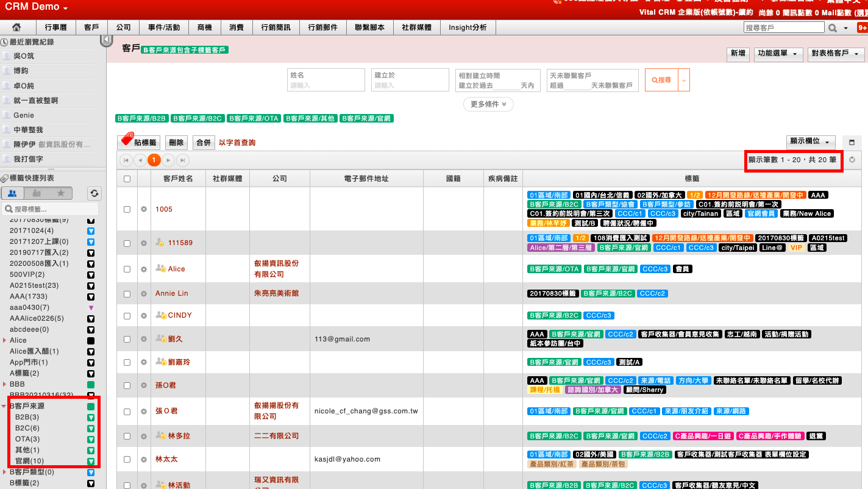The height and width of the screenshot is (489, 868).
Task: Open the 公司 company menu
Action: click(124, 27)
